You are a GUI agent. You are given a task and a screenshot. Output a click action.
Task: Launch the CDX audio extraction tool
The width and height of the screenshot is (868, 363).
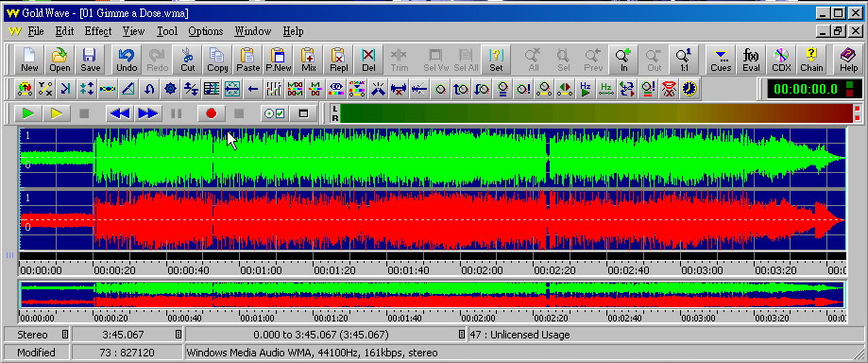[781, 60]
